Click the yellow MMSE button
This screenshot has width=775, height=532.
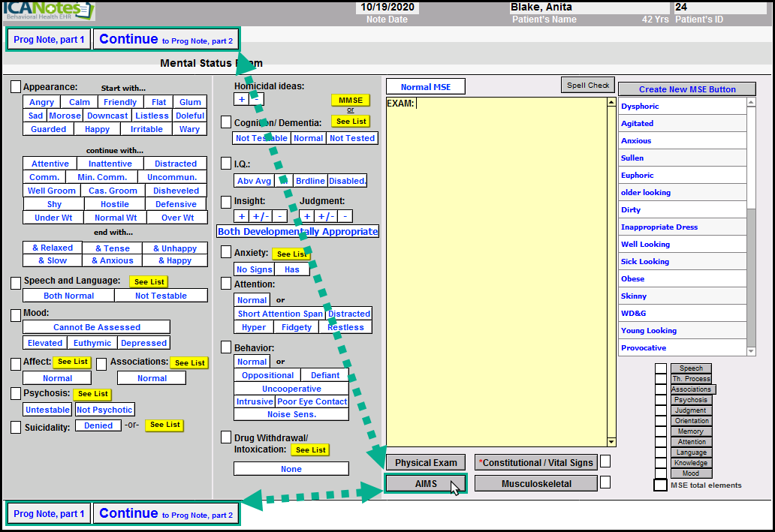[x=350, y=101]
